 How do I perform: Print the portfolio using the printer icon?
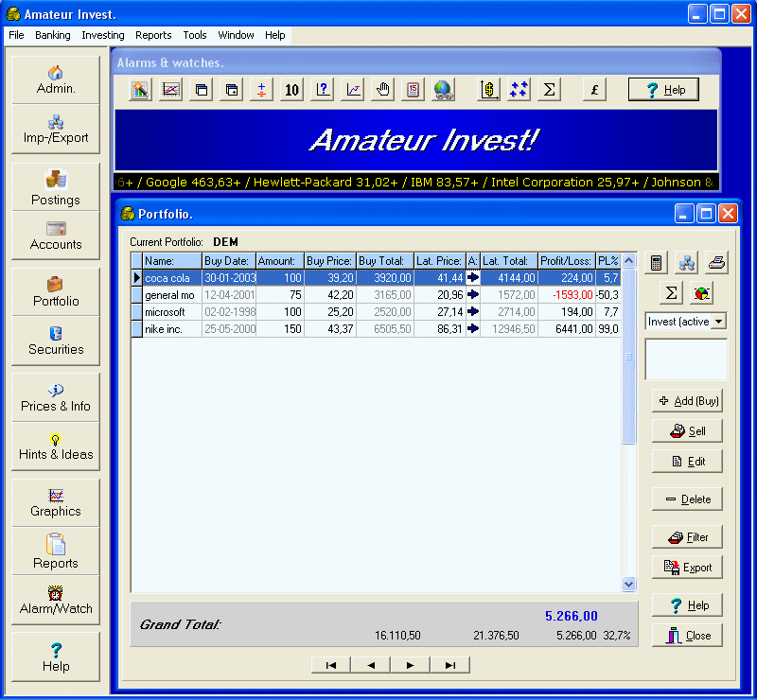715,262
